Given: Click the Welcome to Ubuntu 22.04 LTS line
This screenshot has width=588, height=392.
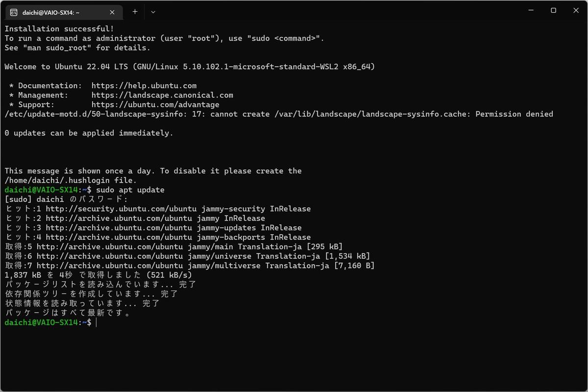Looking at the screenshot, I should click(190, 67).
